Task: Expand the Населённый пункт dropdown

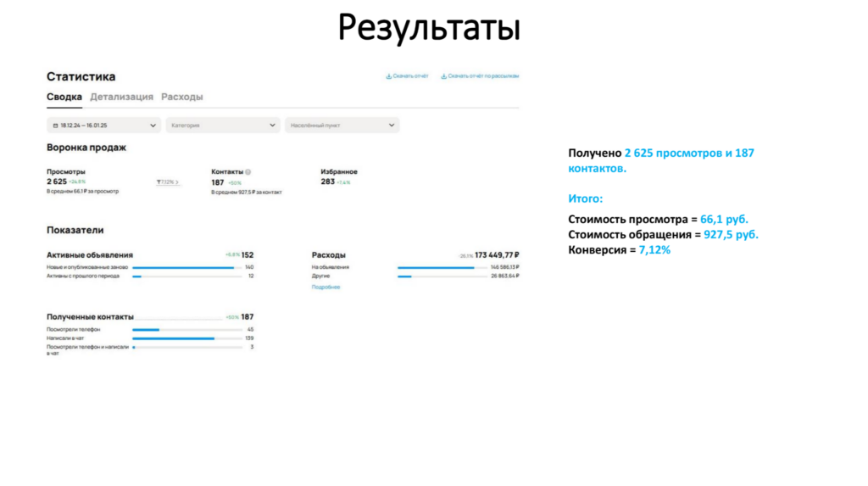Action: point(342,126)
